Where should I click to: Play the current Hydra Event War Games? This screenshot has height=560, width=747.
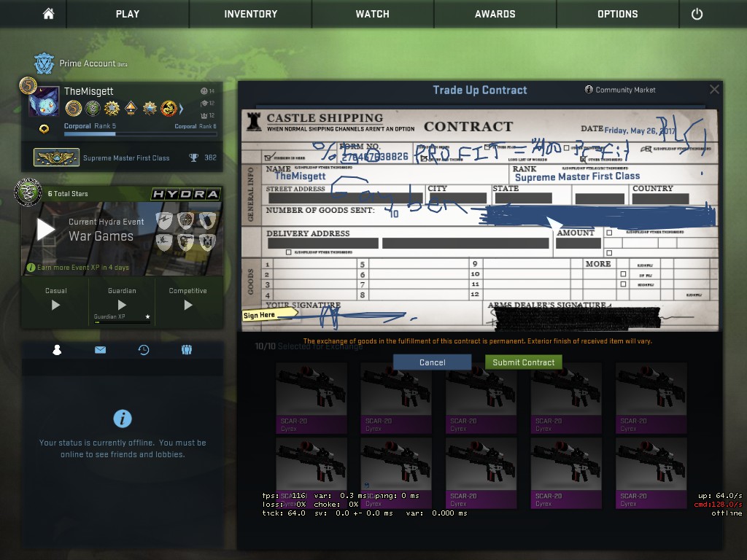(x=46, y=230)
